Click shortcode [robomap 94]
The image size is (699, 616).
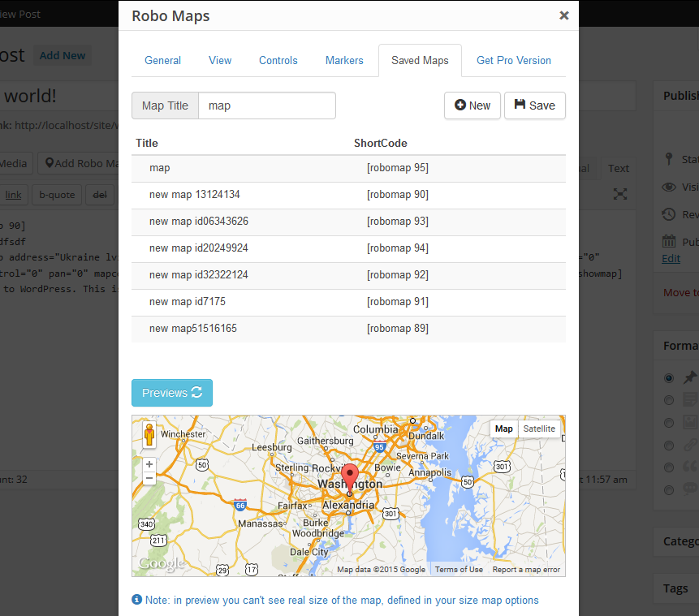398,248
